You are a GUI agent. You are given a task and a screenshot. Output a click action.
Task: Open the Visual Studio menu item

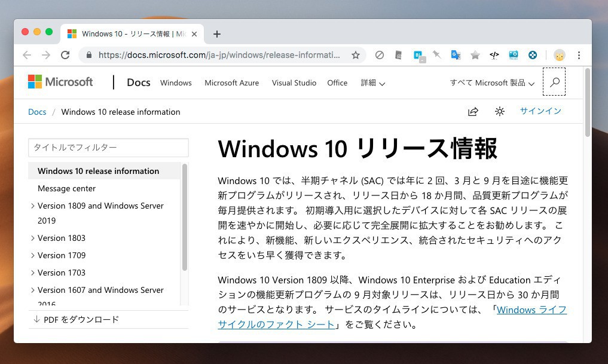(x=294, y=83)
